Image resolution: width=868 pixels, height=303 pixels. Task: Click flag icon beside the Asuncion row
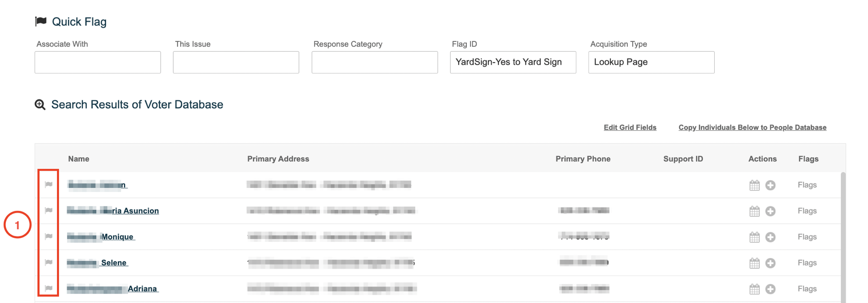pyautogui.click(x=49, y=210)
